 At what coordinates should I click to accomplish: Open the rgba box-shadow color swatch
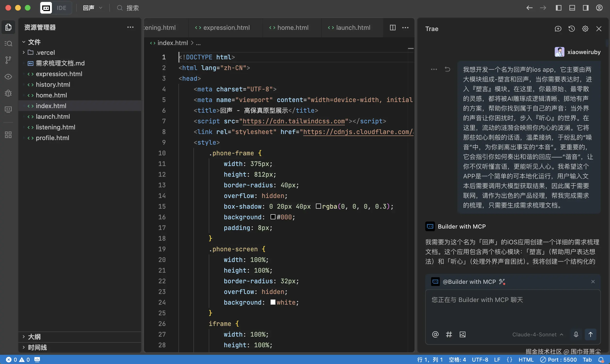point(318,206)
